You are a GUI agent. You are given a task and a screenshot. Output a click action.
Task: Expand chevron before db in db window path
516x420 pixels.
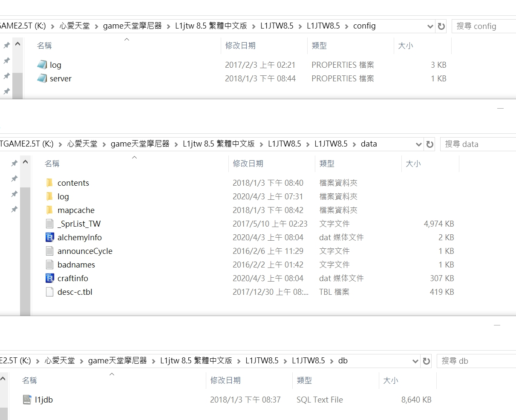(x=332, y=361)
